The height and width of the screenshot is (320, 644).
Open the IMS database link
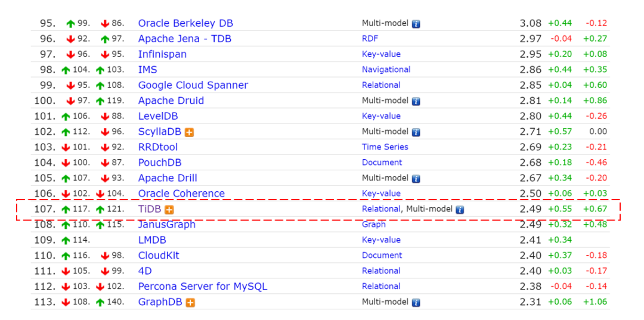click(147, 70)
